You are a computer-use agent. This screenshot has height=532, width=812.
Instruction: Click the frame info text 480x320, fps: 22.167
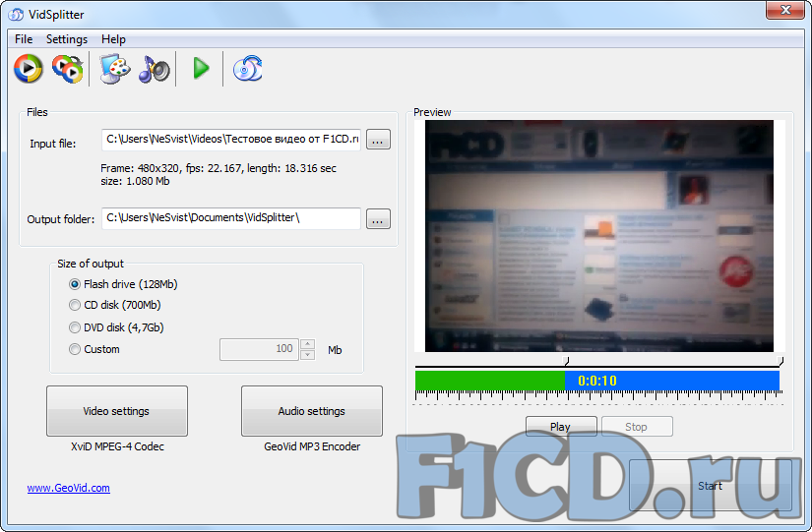(x=219, y=168)
